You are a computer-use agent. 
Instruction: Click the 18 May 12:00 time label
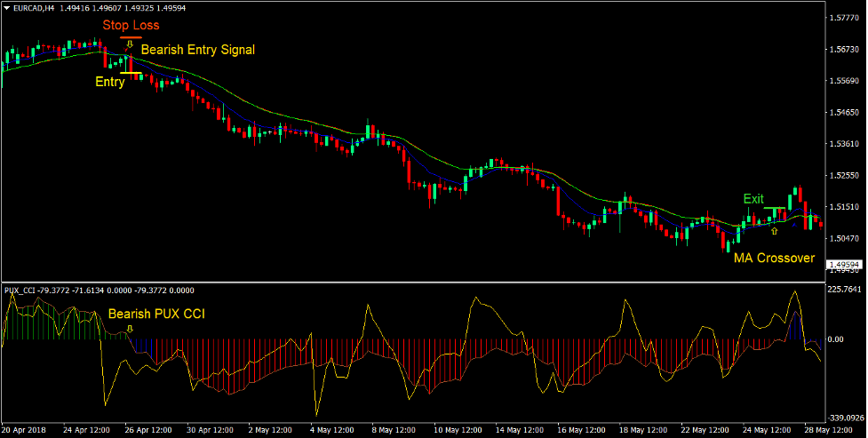pos(643,430)
